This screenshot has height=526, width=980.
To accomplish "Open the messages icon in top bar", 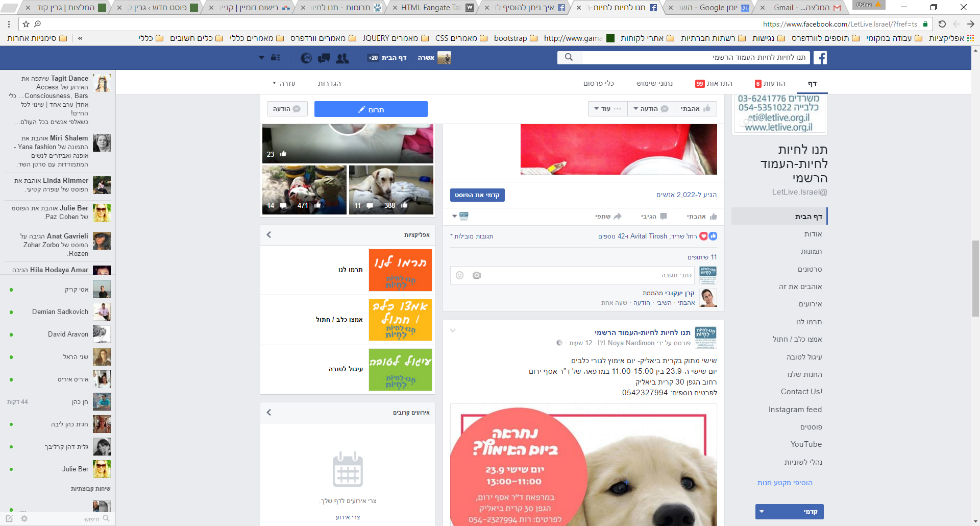I will (x=324, y=58).
